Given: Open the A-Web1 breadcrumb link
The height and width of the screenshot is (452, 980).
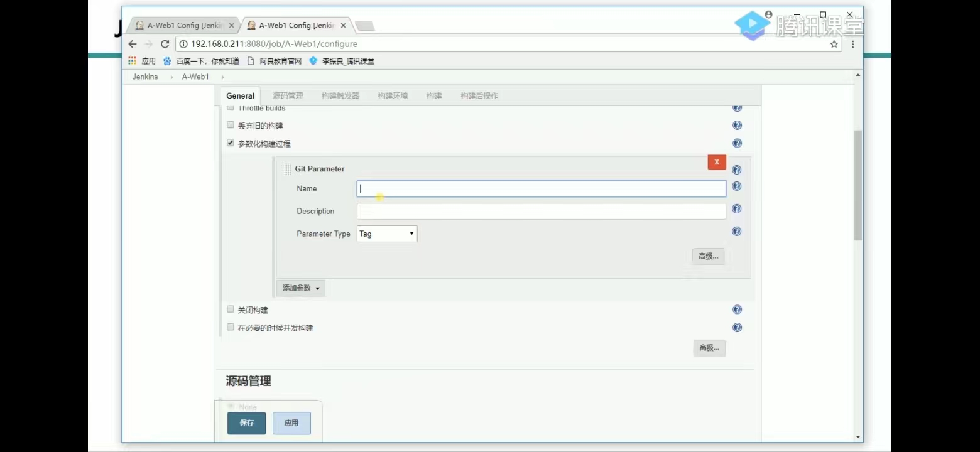Looking at the screenshot, I should point(195,77).
